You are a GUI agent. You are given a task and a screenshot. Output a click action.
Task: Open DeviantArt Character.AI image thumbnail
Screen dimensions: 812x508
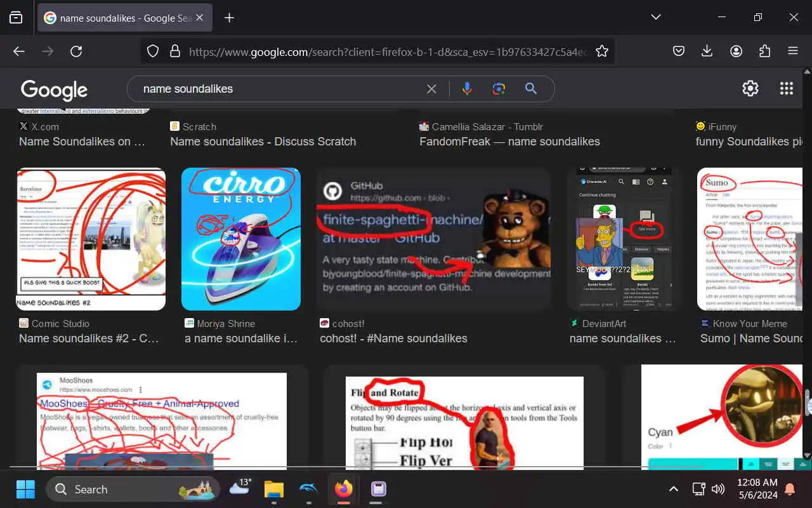(x=624, y=239)
